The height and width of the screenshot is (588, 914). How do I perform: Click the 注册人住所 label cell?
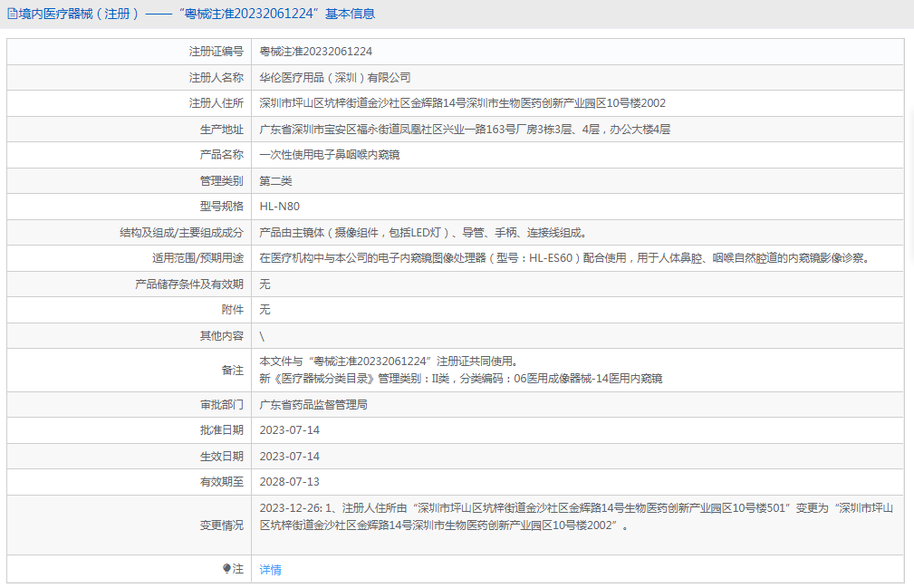pyautogui.click(x=216, y=103)
